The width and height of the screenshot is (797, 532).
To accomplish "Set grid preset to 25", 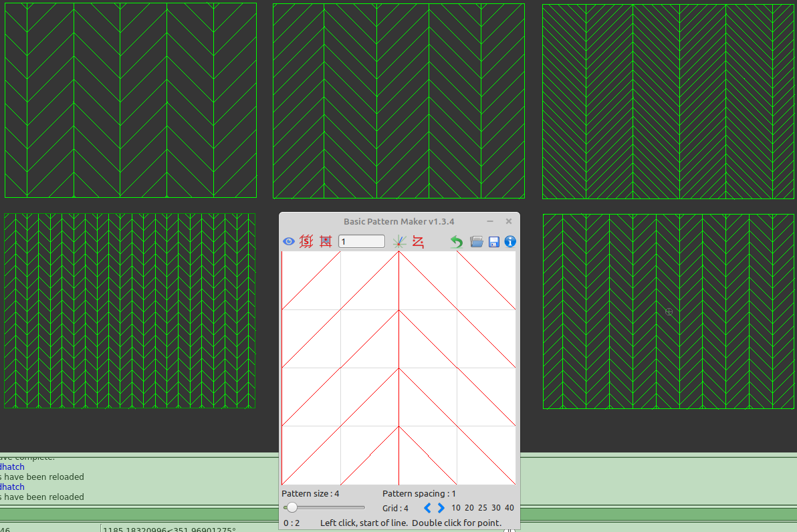I will point(483,508).
